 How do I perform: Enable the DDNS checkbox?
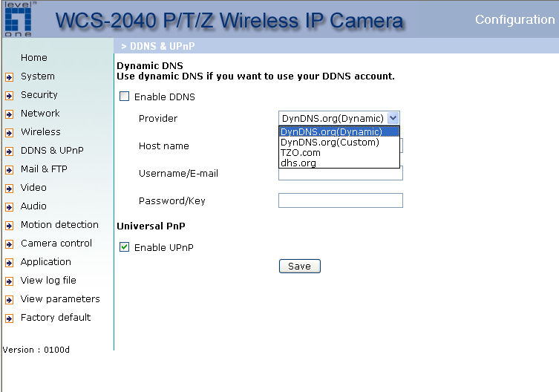[x=125, y=97]
